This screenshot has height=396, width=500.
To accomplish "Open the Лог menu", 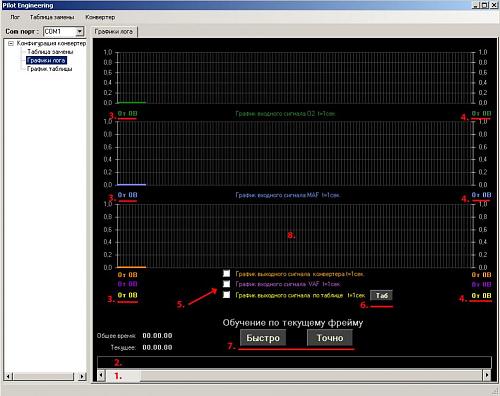I will point(15,17).
